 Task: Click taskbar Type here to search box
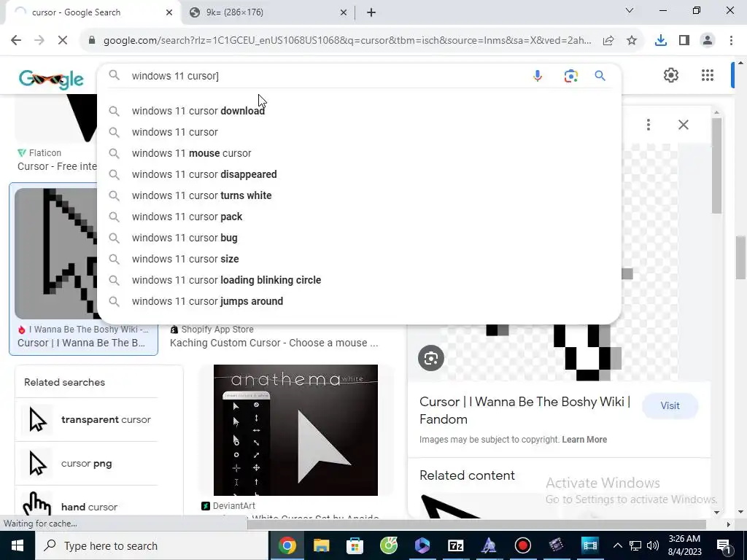click(x=152, y=545)
